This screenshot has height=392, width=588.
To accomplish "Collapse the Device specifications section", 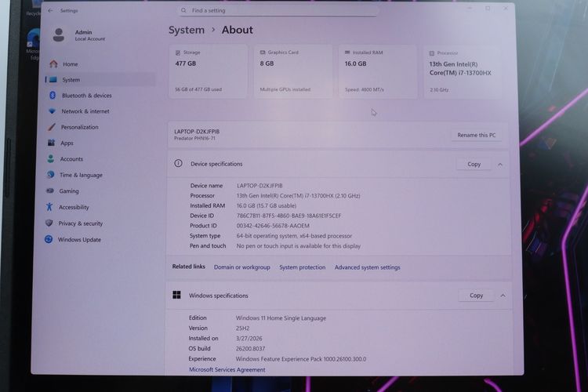I will pyautogui.click(x=500, y=165).
